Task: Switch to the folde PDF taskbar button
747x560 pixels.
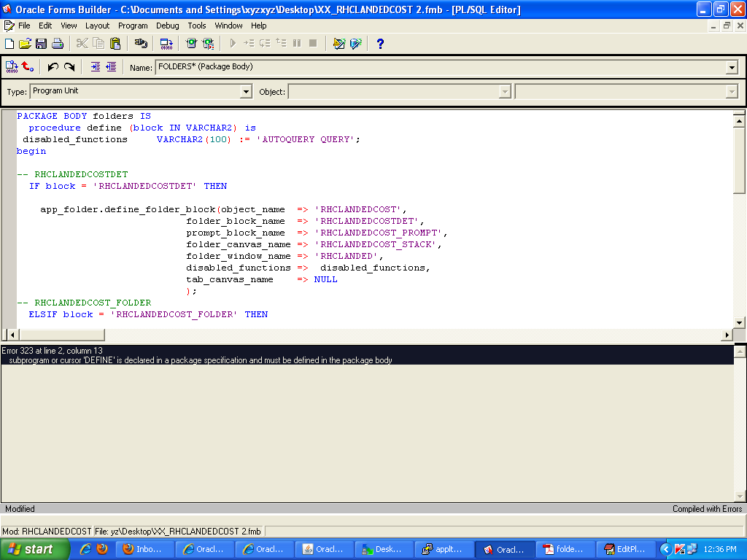Action: 565,550
